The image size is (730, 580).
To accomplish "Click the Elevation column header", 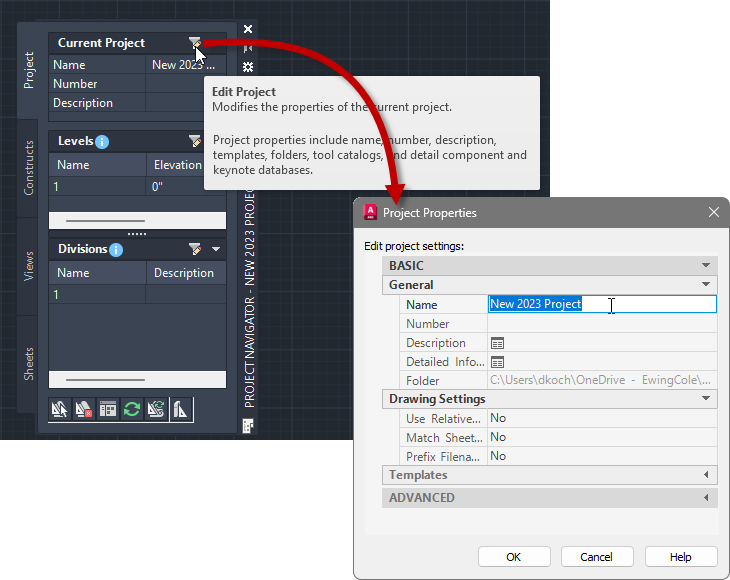I will click(x=186, y=165).
